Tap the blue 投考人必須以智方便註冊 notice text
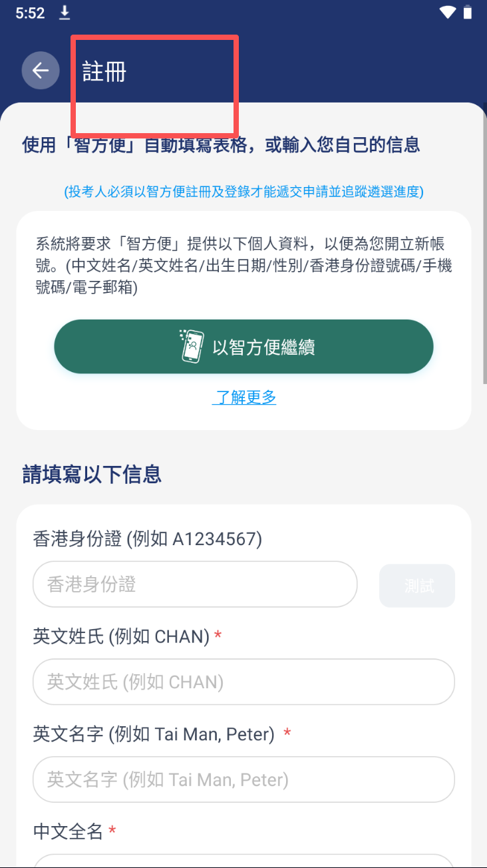This screenshot has height=868, width=487. (243, 192)
